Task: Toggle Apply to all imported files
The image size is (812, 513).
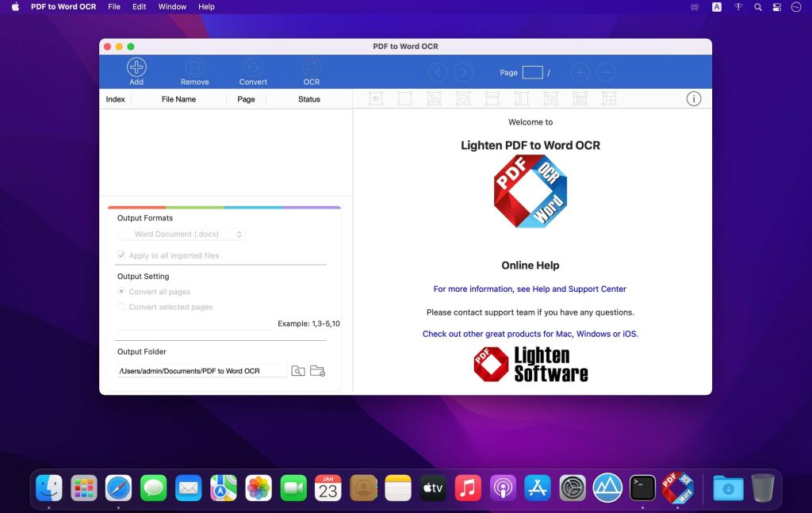Action: click(121, 255)
